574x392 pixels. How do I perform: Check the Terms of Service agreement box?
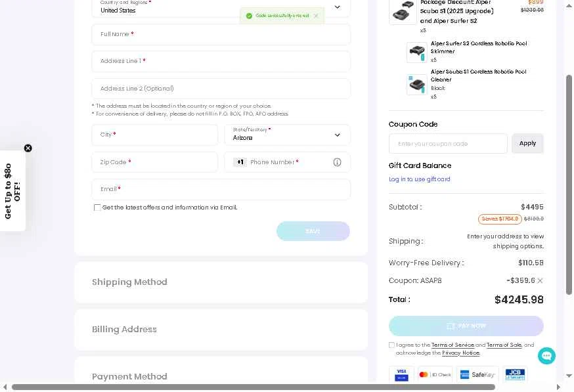391,345
